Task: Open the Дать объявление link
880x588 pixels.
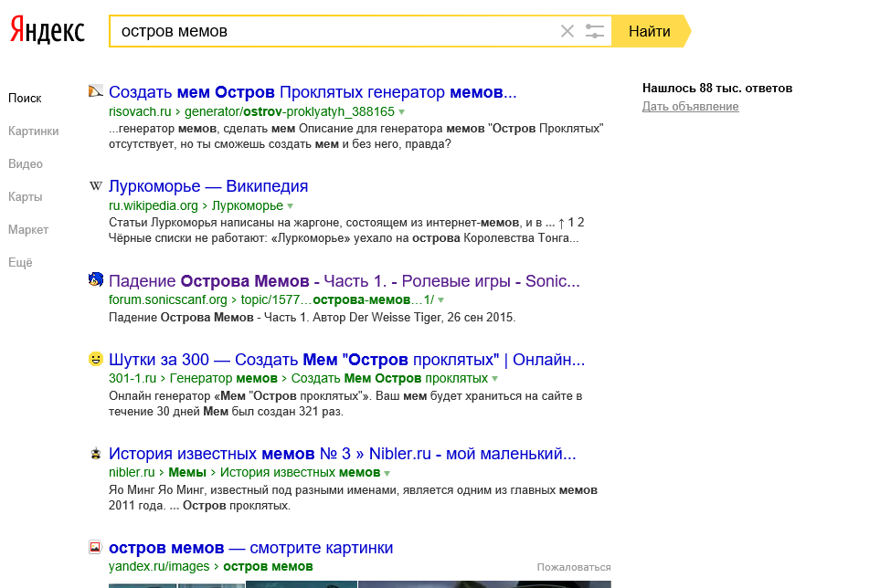Action: 690,105
